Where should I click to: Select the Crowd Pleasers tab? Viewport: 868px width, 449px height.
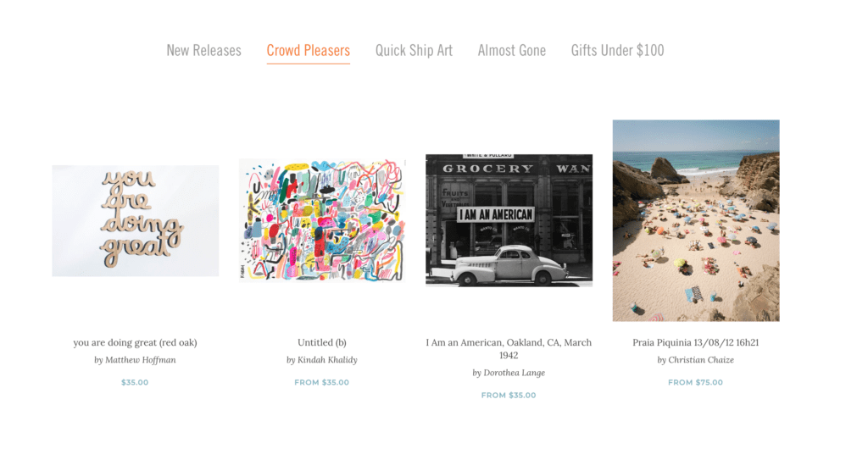coord(309,50)
